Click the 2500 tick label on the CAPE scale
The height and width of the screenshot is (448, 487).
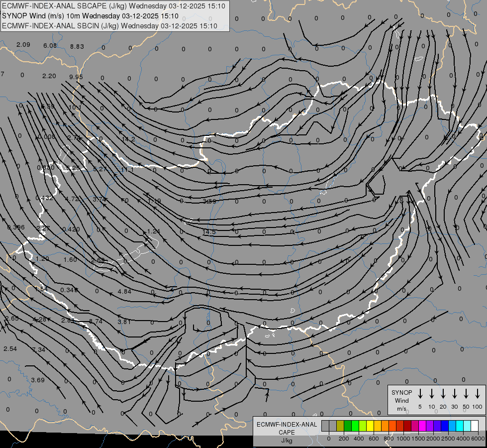[x=448, y=439]
